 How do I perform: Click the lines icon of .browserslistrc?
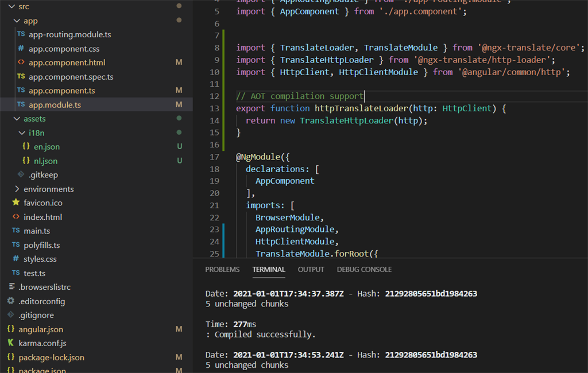coord(11,287)
